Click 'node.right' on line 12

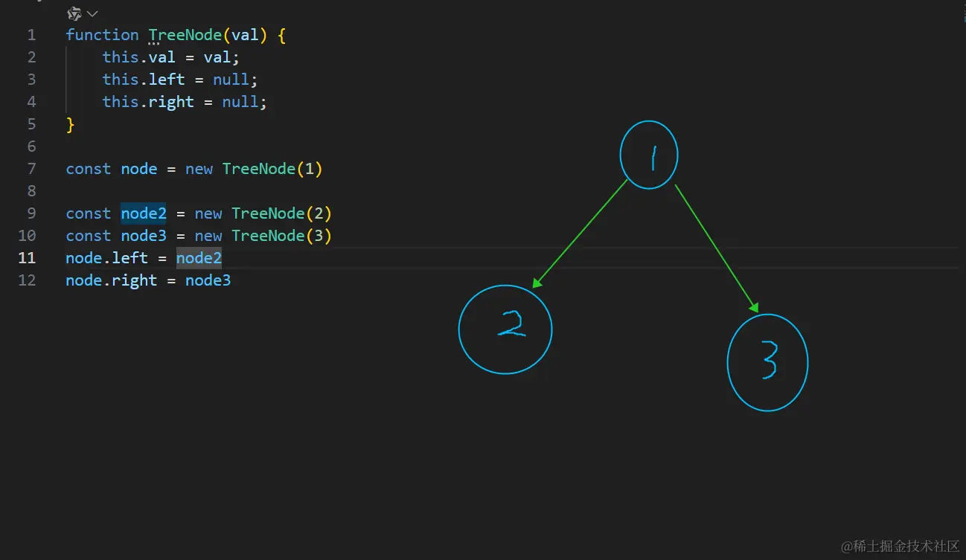click(x=112, y=280)
